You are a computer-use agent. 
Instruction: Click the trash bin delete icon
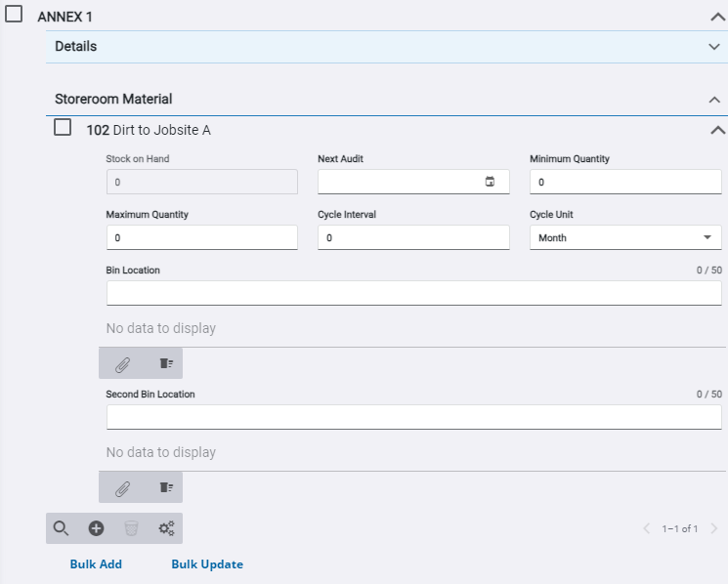[x=131, y=528]
